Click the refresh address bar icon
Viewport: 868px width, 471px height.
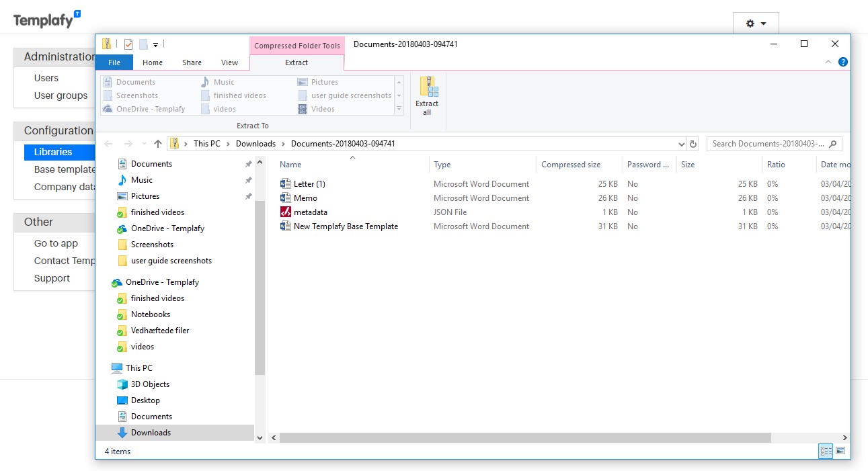[693, 143]
